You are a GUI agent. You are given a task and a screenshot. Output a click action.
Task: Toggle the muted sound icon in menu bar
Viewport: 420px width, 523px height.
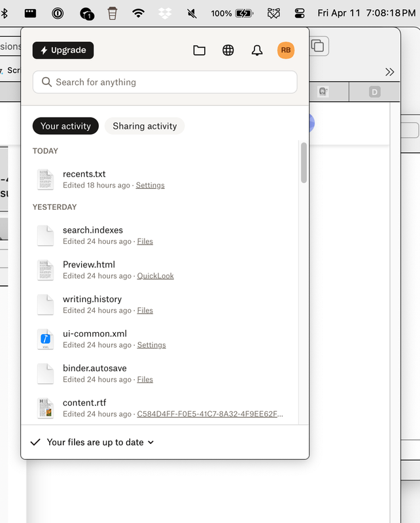coord(192,13)
